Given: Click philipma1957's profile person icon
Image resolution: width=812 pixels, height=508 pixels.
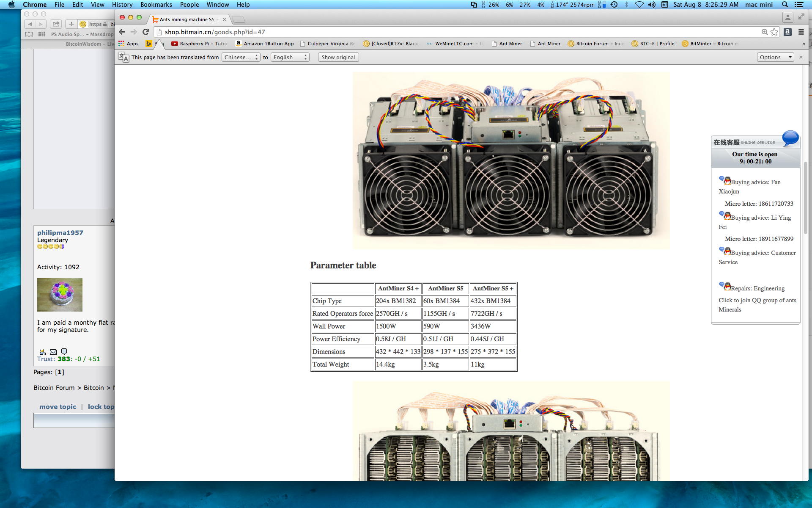Looking at the screenshot, I should click(42, 352).
